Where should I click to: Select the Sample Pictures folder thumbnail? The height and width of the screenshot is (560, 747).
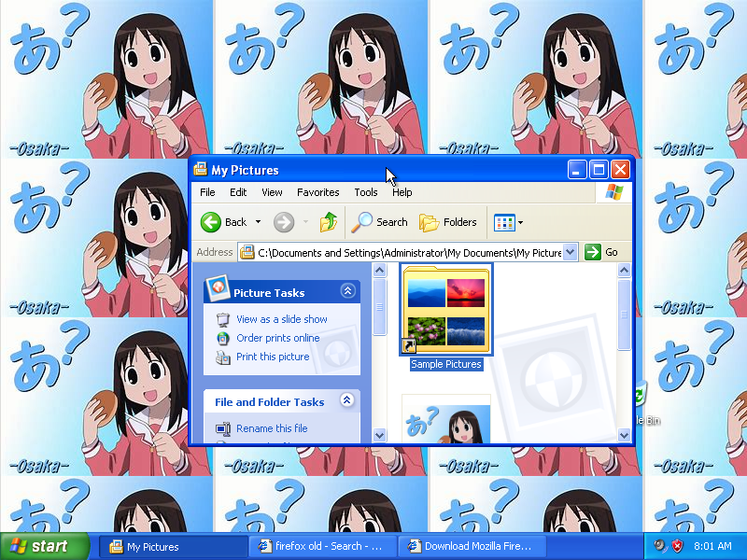[x=446, y=310]
